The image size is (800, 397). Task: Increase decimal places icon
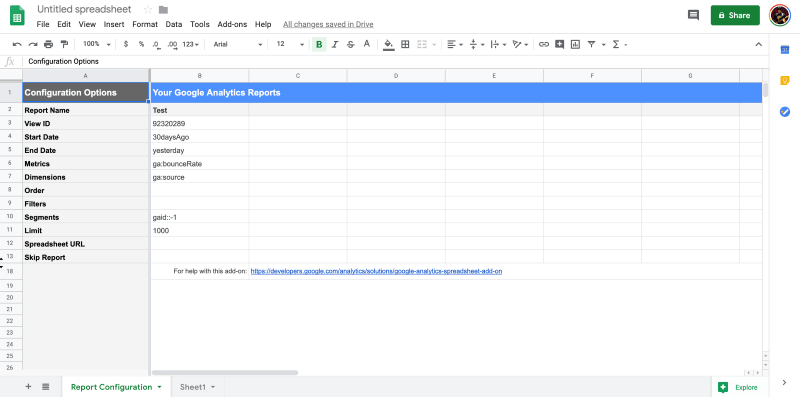click(x=172, y=45)
